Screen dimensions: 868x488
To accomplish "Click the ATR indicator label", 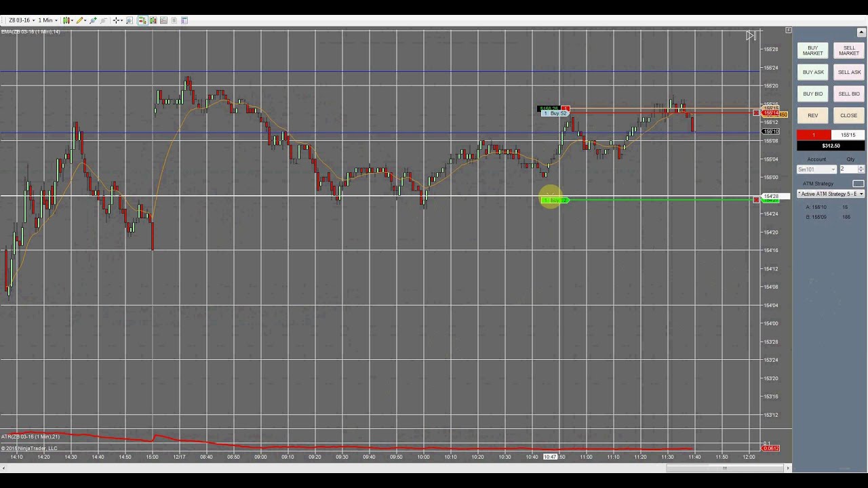I will click(31, 436).
